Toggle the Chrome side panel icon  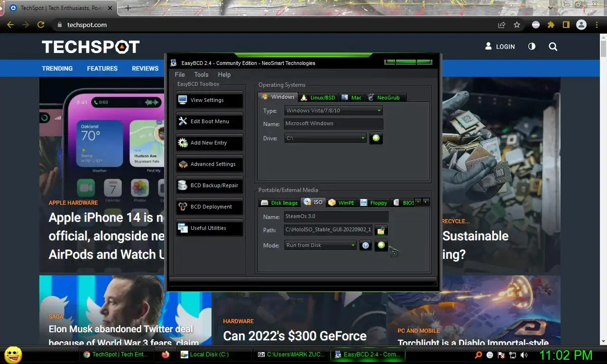566,25
